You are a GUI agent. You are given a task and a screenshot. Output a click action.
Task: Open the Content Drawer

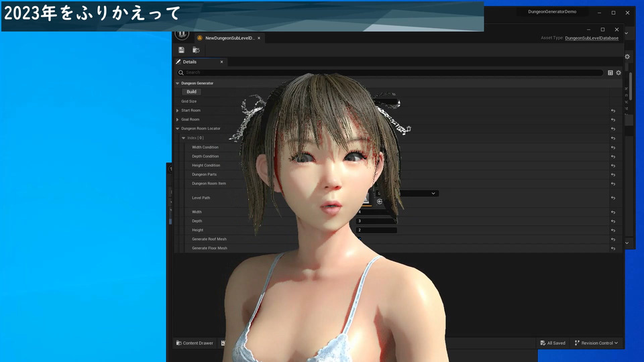(x=195, y=343)
